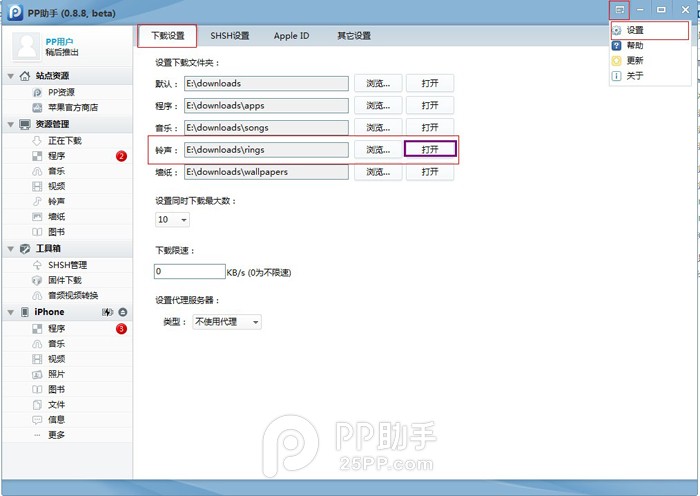This screenshot has width=700, height=496.
Task: Choose 设置 from the dropdown menu
Action: [x=650, y=30]
